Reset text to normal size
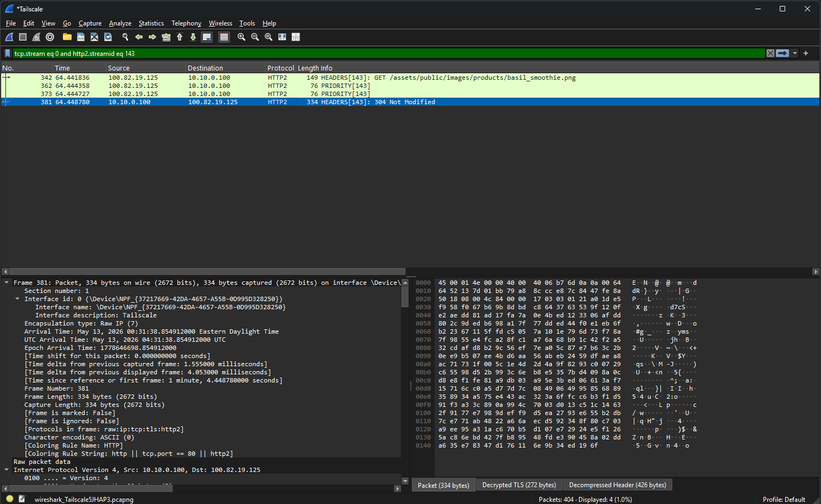 click(x=269, y=37)
